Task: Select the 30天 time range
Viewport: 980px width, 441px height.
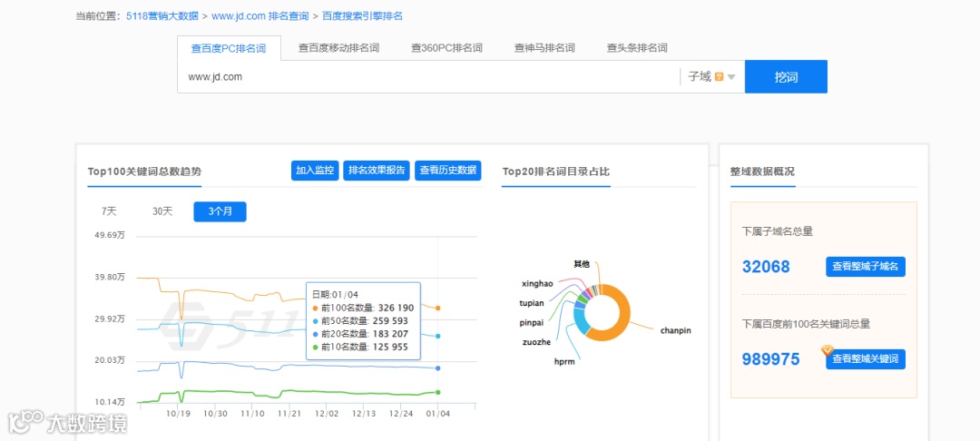Action: click(x=162, y=211)
